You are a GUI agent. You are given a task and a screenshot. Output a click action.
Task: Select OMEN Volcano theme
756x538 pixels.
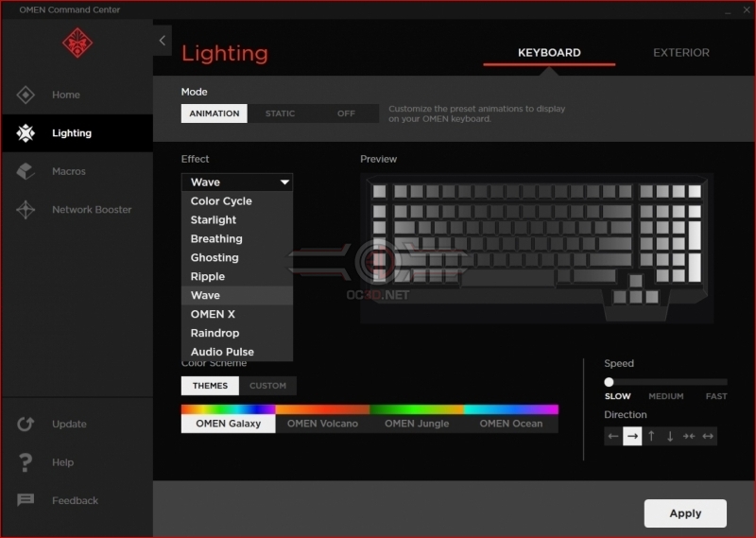pyautogui.click(x=322, y=424)
